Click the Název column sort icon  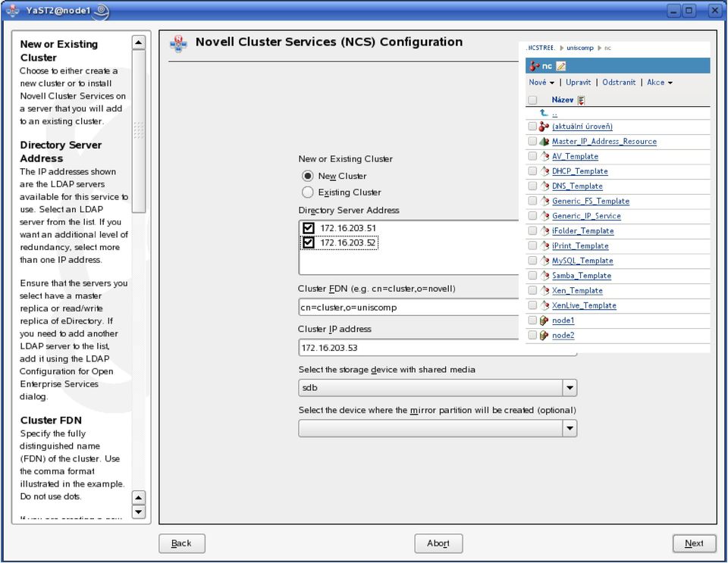click(x=581, y=100)
